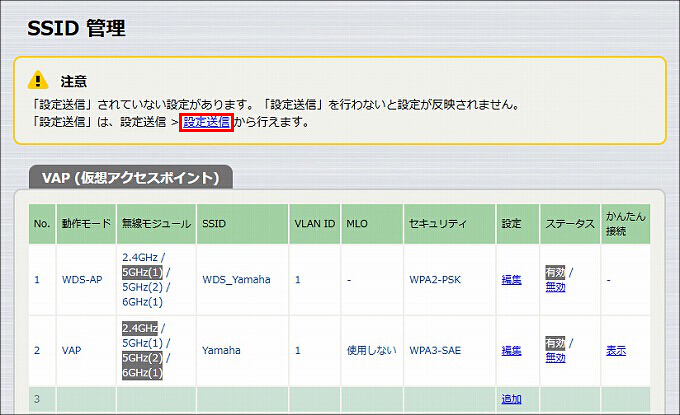This screenshot has height=415, width=680.
Task: Click highlighted 5GHz(1) in WDS_Yamaha row
Action: tap(142, 272)
